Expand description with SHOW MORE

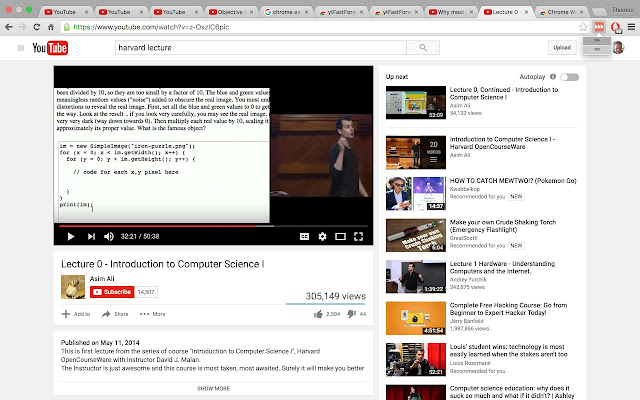coord(213,388)
